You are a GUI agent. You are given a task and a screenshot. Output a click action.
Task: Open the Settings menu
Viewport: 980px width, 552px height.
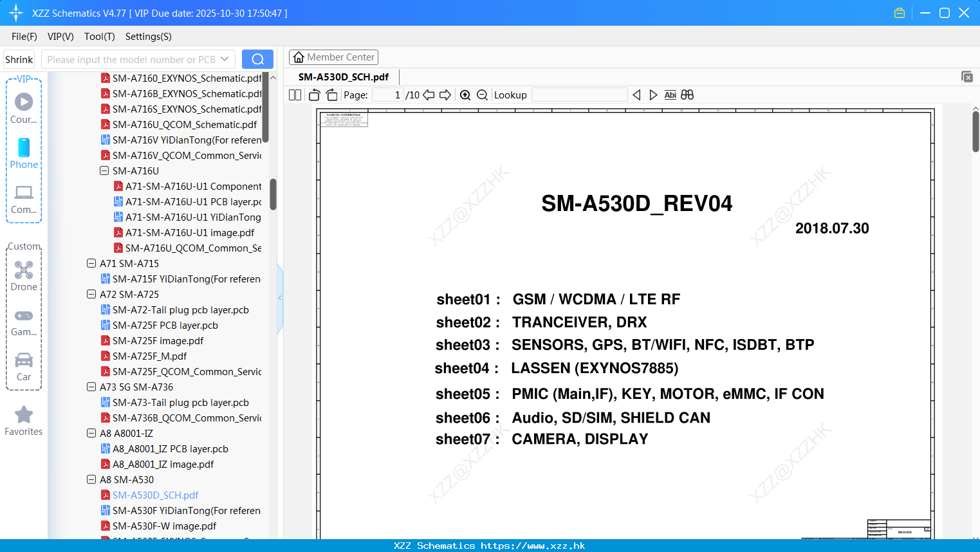[148, 37]
